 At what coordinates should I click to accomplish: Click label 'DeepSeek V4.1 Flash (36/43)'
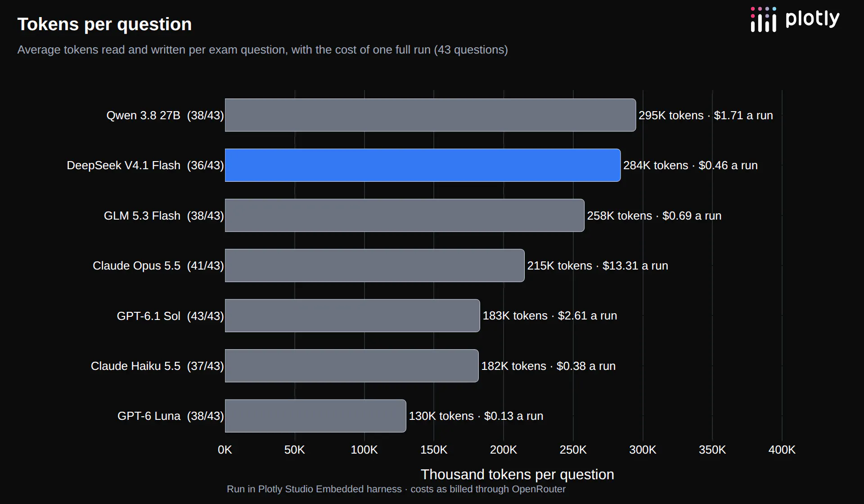pyautogui.click(x=145, y=165)
